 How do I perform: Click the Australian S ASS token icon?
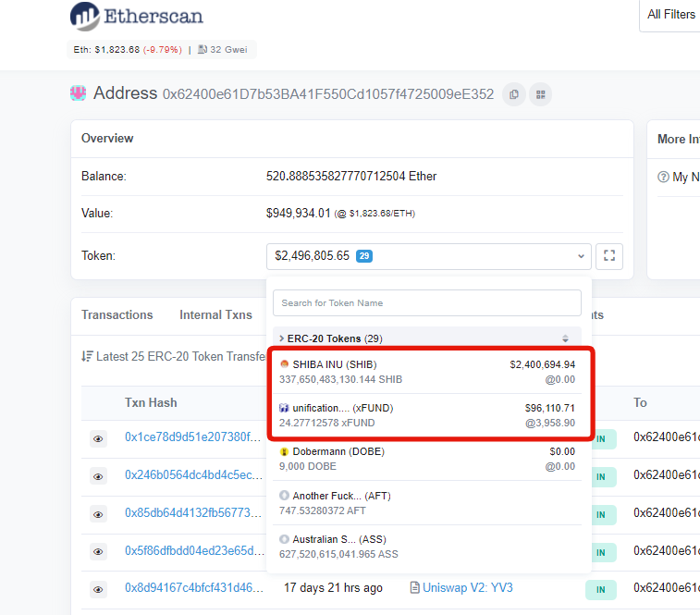(284, 539)
